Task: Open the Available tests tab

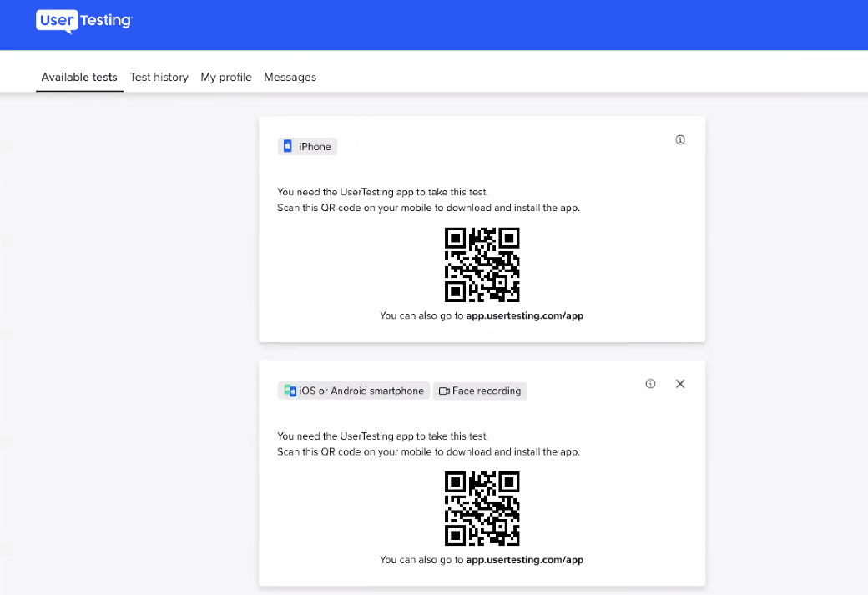Action: (x=79, y=77)
